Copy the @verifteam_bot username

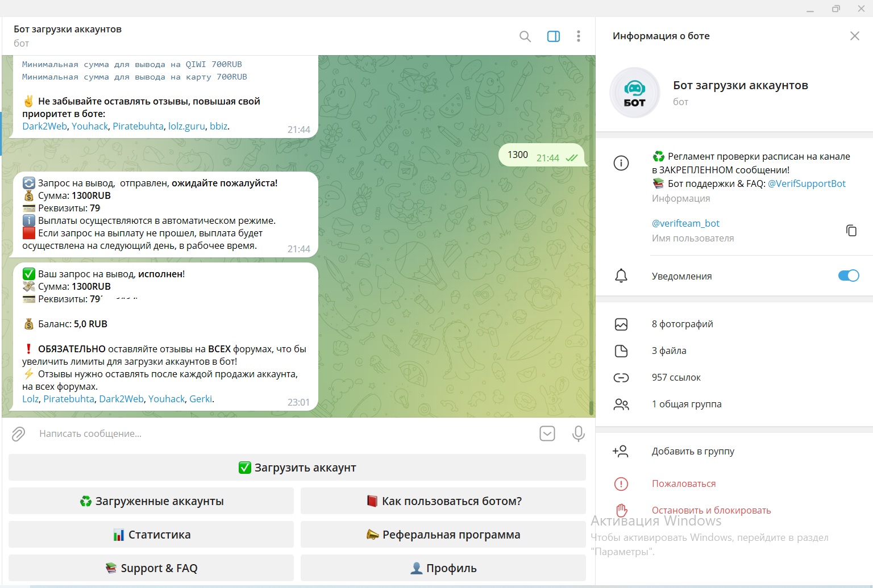851,230
